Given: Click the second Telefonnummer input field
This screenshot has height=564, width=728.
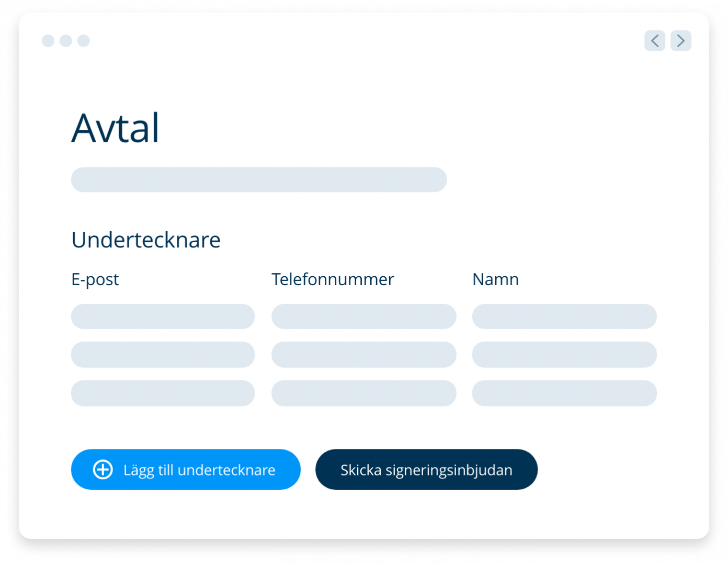Looking at the screenshot, I should [363, 355].
